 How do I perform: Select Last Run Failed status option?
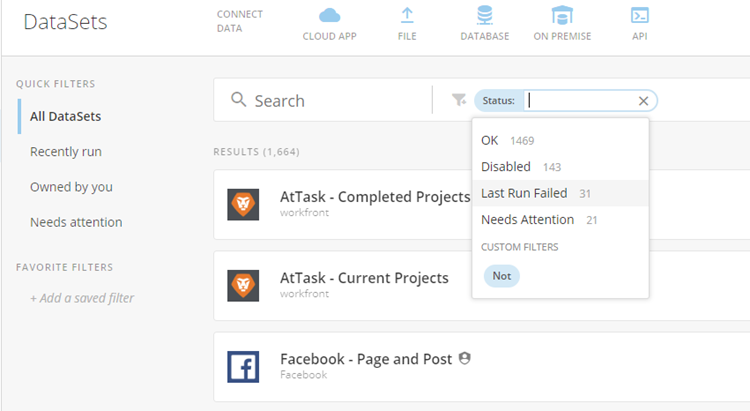coord(524,193)
